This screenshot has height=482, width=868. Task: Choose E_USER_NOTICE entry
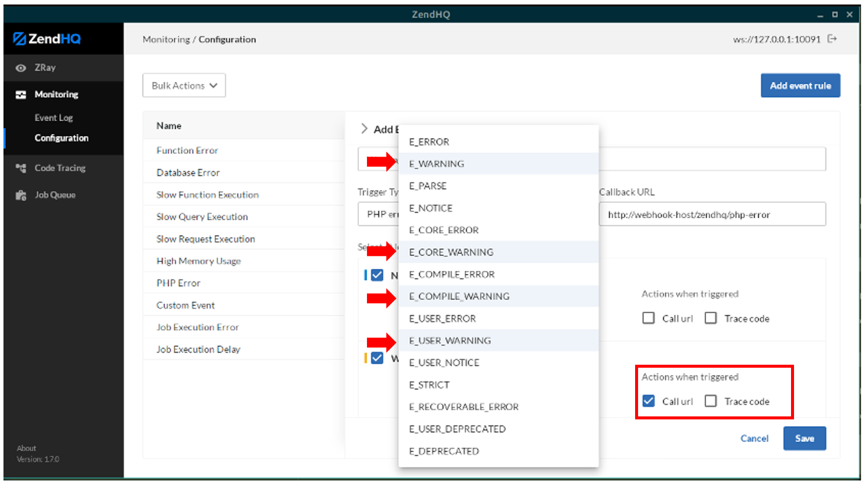(x=499, y=363)
